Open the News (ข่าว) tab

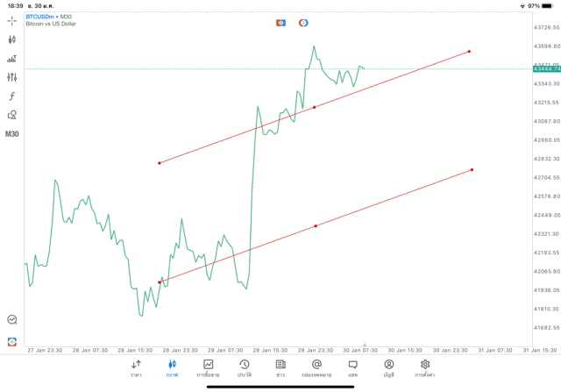click(280, 368)
